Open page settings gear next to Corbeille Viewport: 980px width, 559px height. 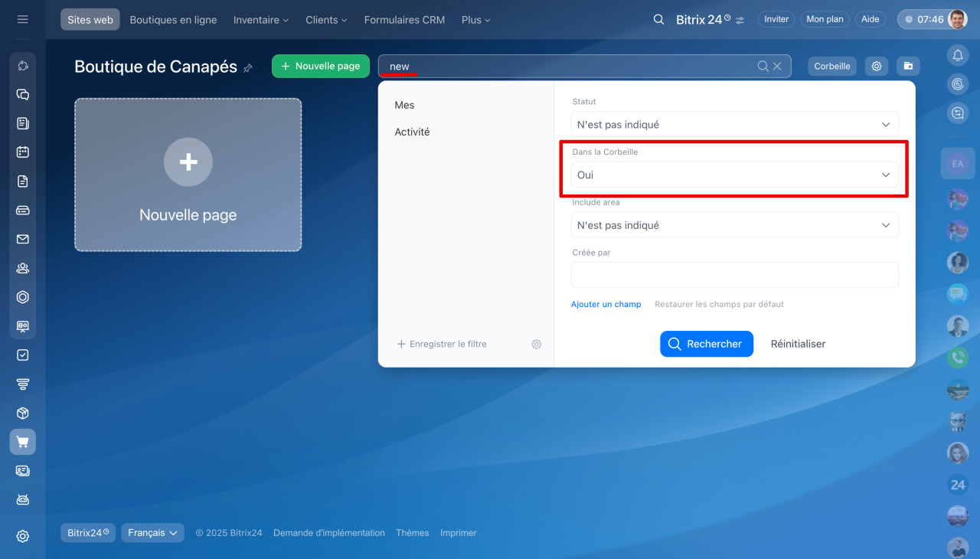pyautogui.click(x=877, y=67)
